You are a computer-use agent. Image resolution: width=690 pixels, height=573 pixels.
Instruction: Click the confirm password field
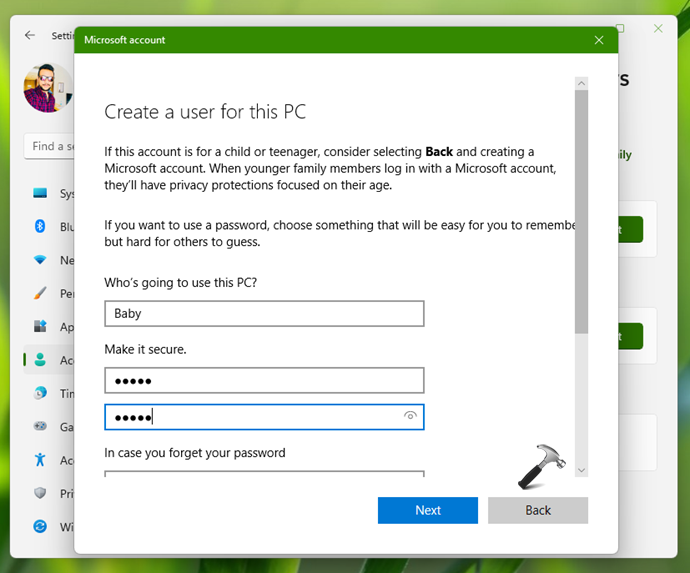pyautogui.click(x=264, y=417)
